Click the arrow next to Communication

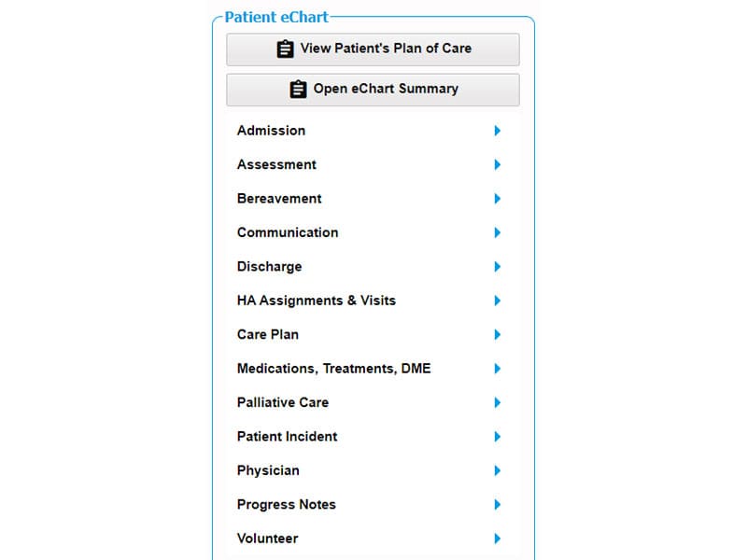[x=497, y=232]
